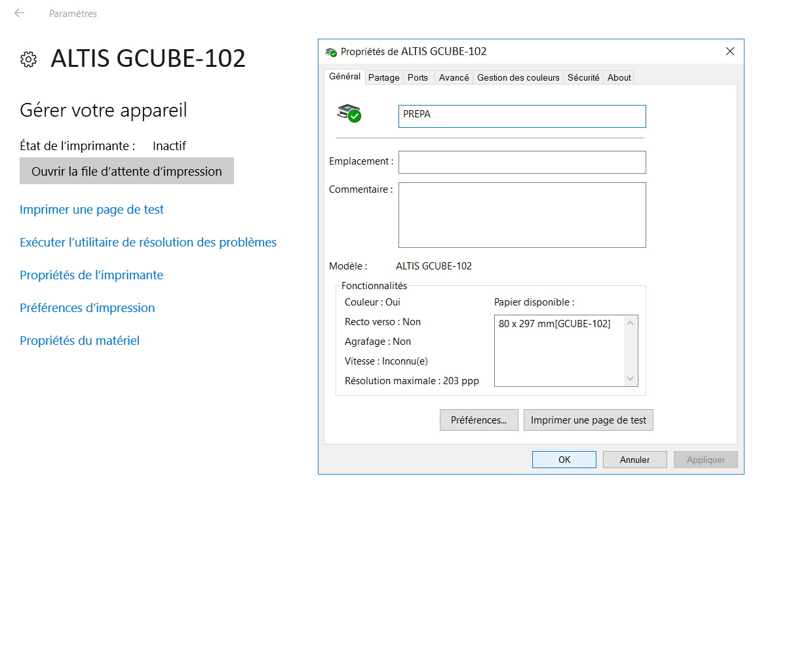Click the printer name field containing PREPA
The height and width of the screenshot is (672, 795).
522,116
